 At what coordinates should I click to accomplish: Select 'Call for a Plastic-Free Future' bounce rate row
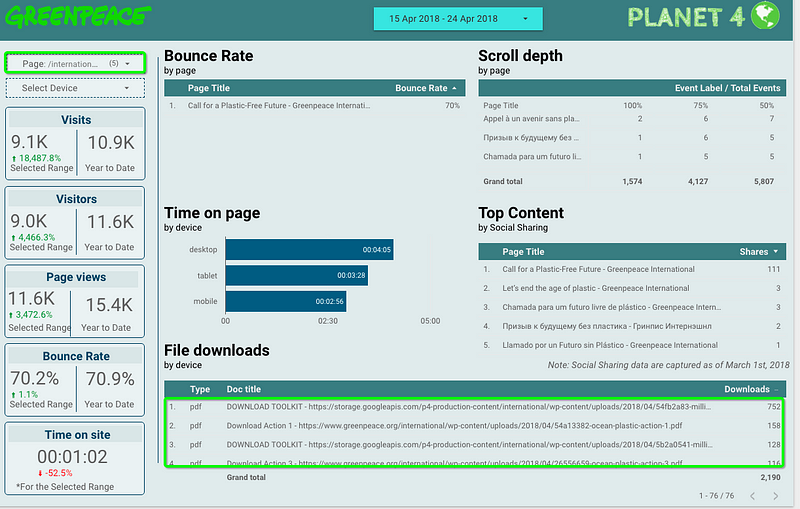point(314,106)
